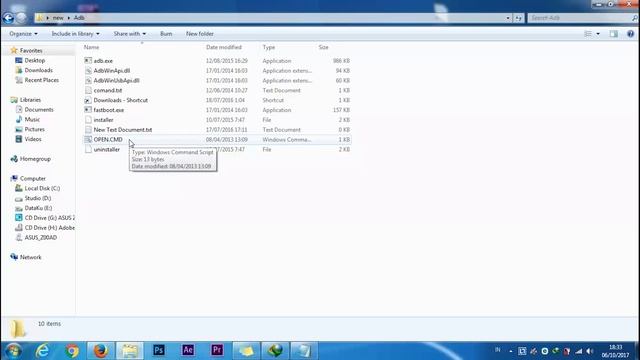Sort by Date modified column header
This screenshot has width=640, height=360.
click(224, 47)
